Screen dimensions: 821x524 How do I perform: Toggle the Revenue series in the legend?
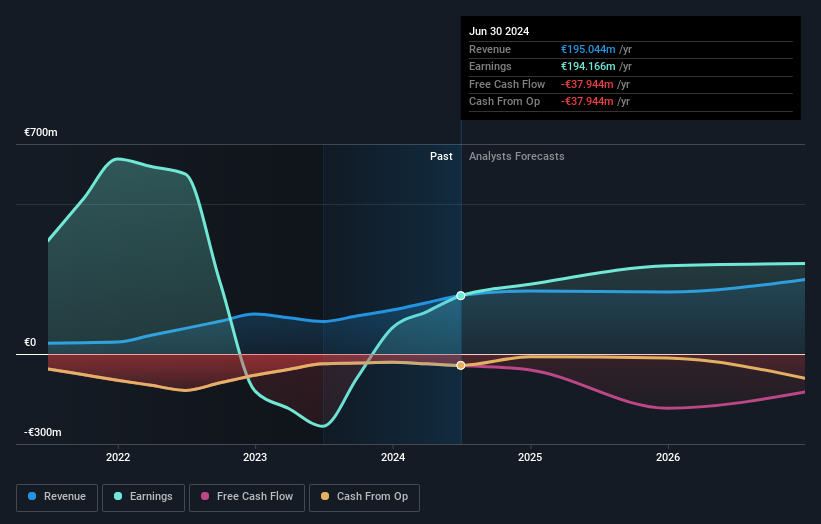57,497
